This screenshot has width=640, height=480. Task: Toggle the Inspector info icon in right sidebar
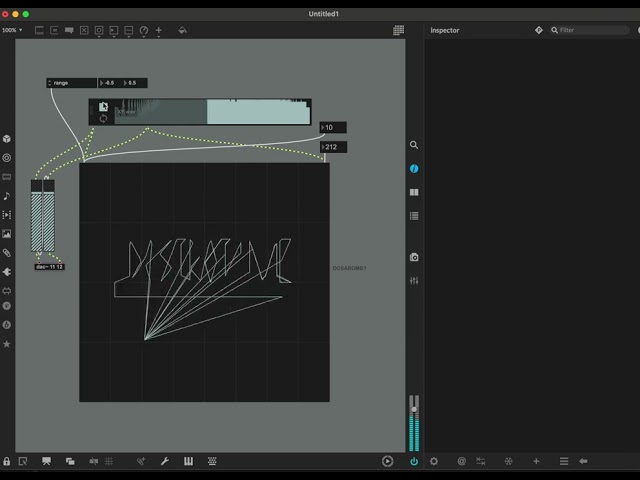414,169
